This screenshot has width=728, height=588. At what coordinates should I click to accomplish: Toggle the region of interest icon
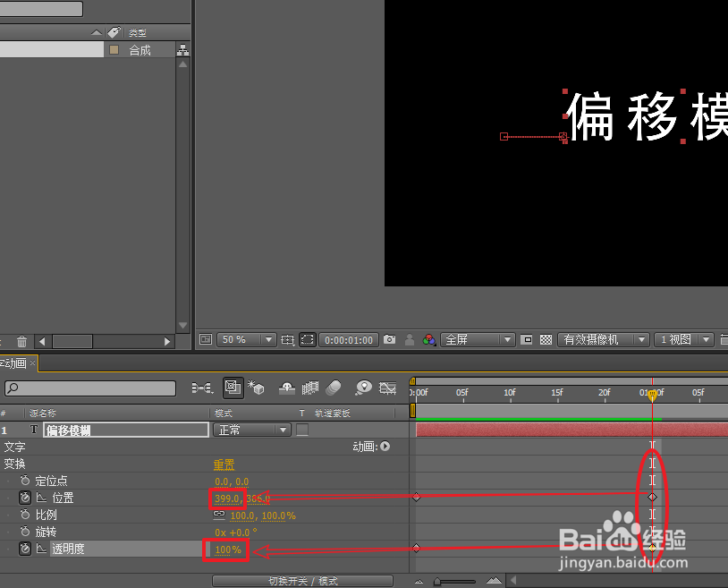(526, 339)
